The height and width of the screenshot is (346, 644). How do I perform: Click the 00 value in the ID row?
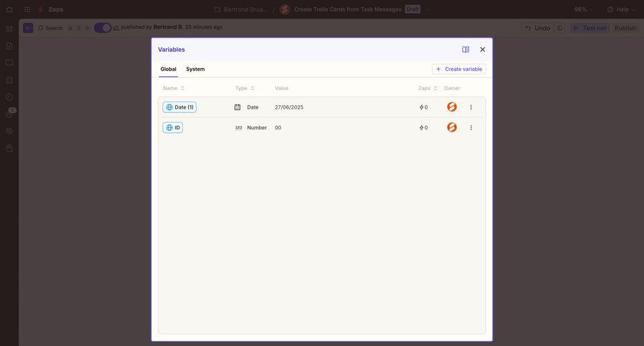pyautogui.click(x=278, y=128)
